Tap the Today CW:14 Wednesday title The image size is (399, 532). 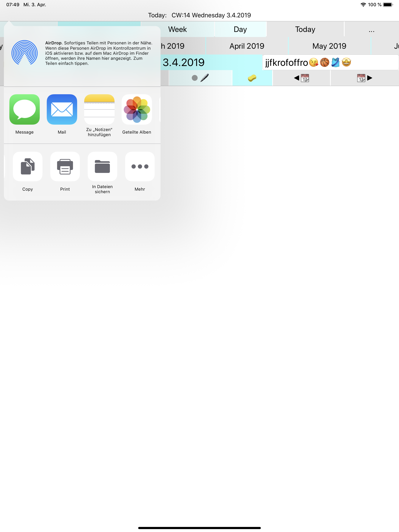coord(199,15)
